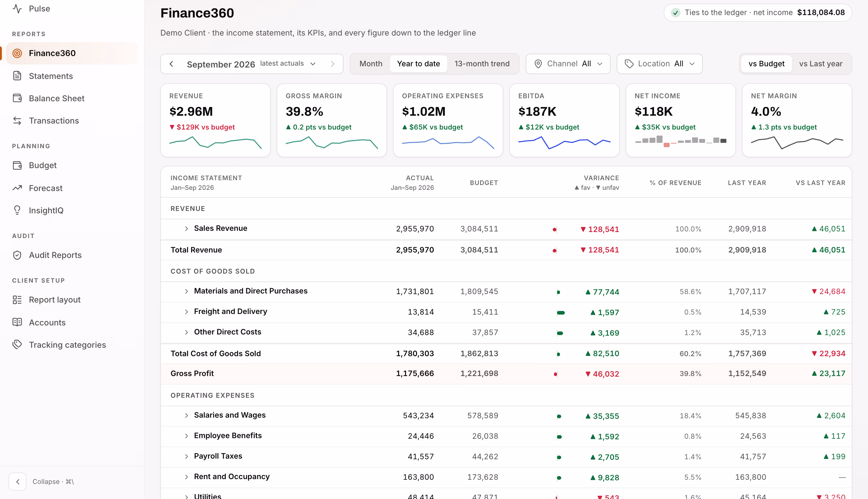Screen dimensions: 868x499
Task: Expand the Sales Revenue row
Action: coord(187,229)
